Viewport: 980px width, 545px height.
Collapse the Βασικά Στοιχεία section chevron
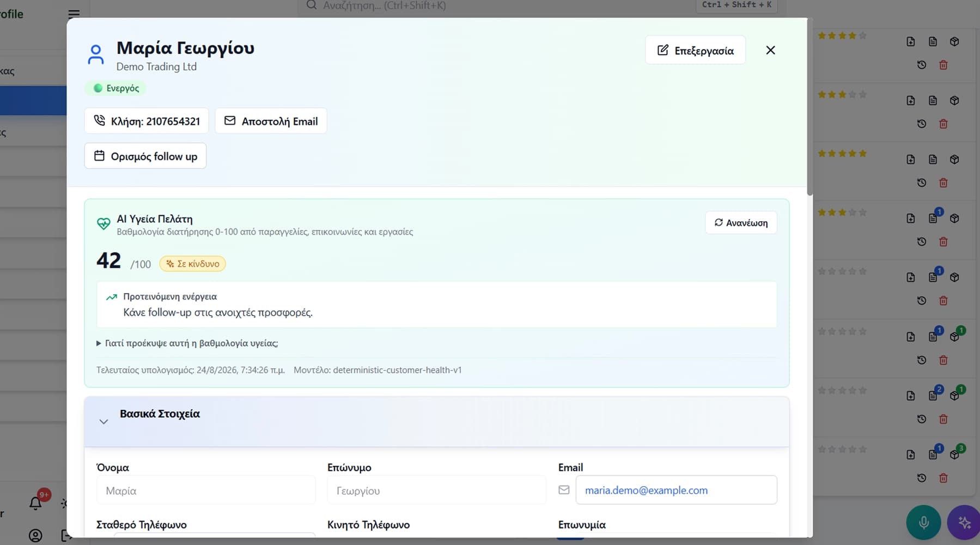click(x=104, y=421)
